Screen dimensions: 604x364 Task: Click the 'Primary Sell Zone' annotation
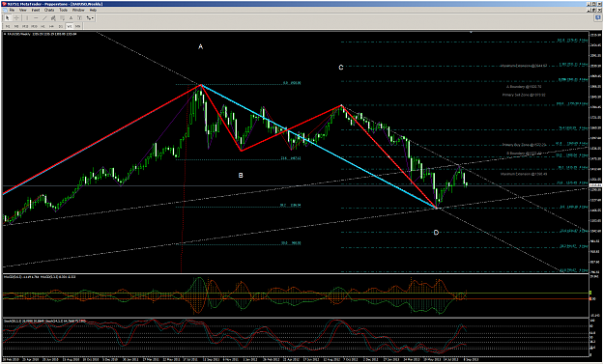coord(524,95)
